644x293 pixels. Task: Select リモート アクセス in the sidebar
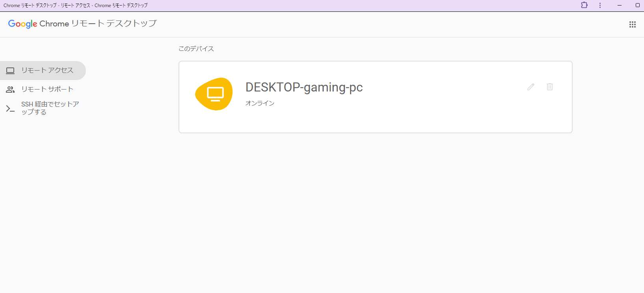click(43, 71)
